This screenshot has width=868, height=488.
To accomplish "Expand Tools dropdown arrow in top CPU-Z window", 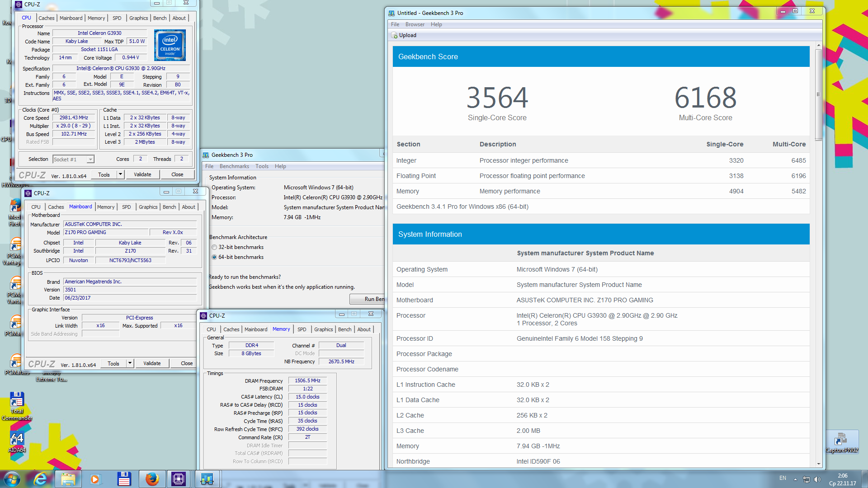I will click(x=120, y=174).
